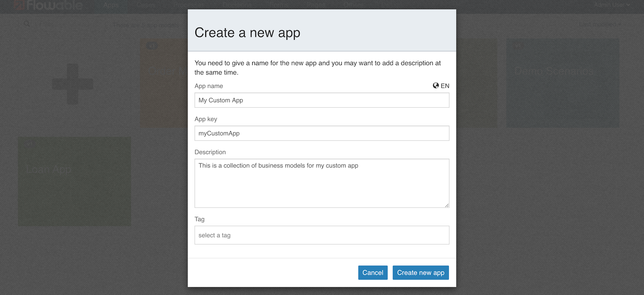Click the EN globe language selector
This screenshot has width=644, height=295.
click(441, 85)
